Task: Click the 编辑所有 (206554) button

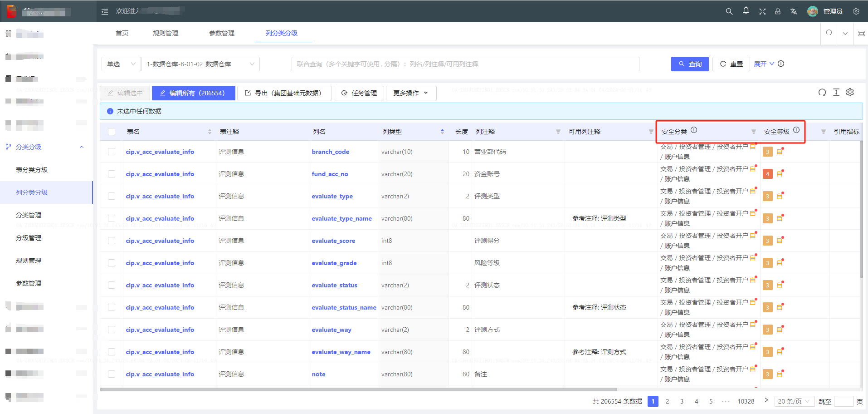Action: 194,93
